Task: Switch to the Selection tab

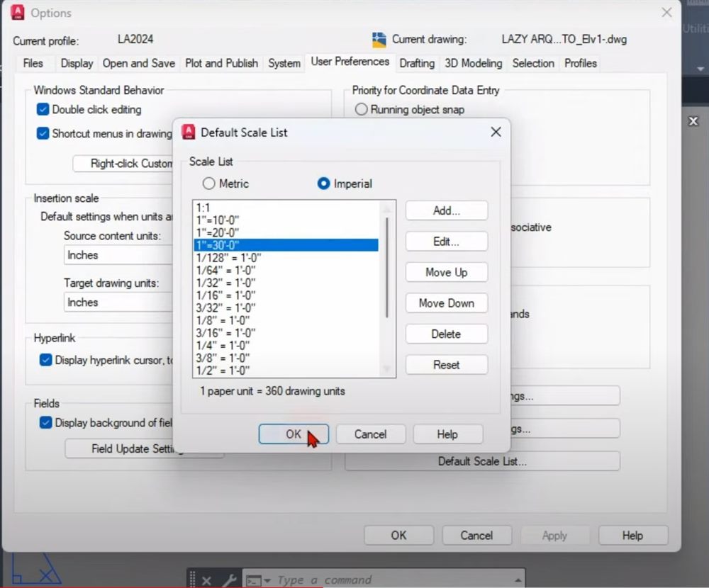Action: (x=533, y=63)
